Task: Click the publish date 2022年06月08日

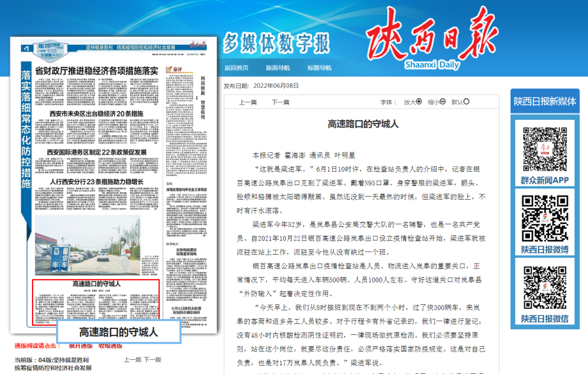Action: click(276, 86)
